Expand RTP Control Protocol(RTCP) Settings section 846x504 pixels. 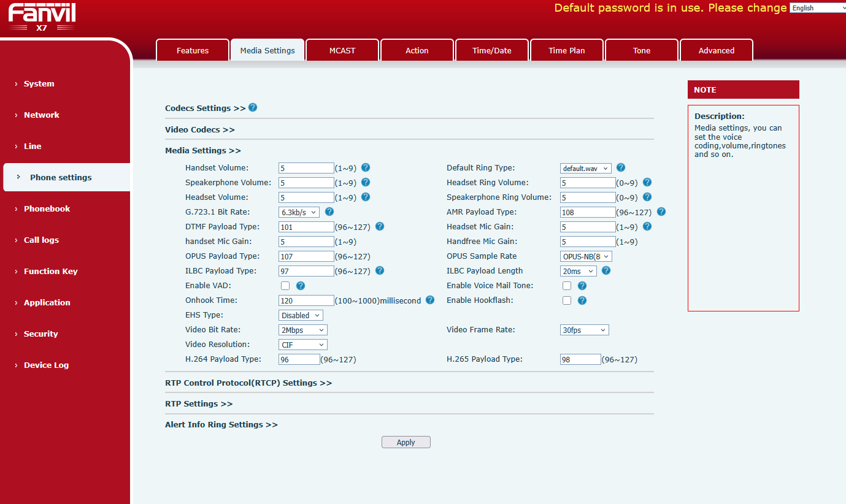(248, 383)
